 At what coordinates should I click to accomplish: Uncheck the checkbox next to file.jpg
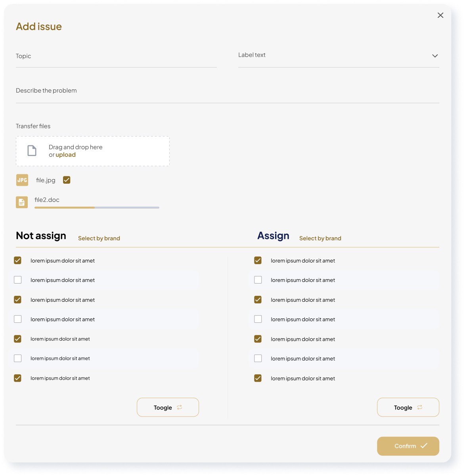click(67, 180)
